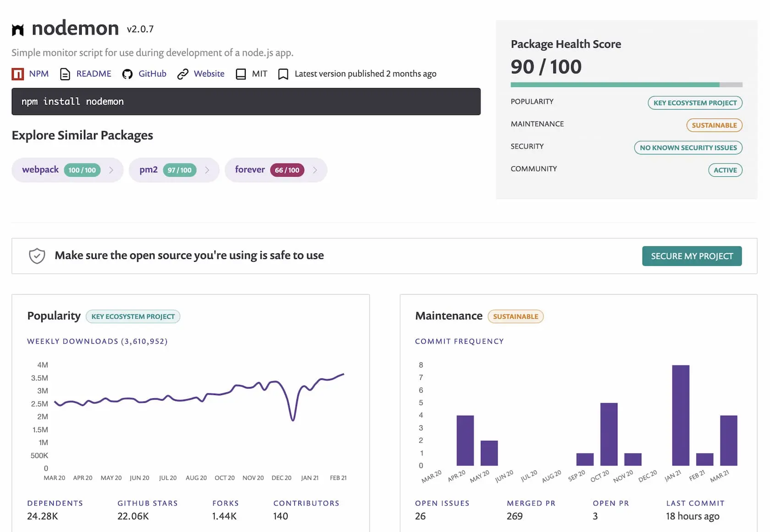Click the Key Ecosystem Project badge beside Popularity
Image resolution: width=770 pixels, height=532 pixels.
(133, 317)
